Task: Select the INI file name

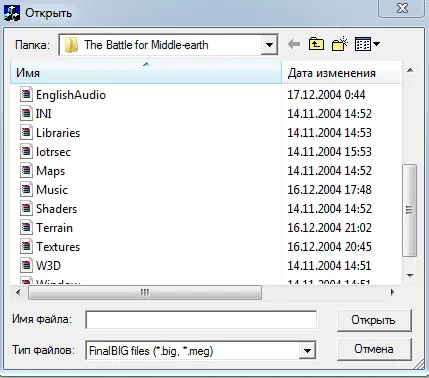Action: [x=44, y=114]
